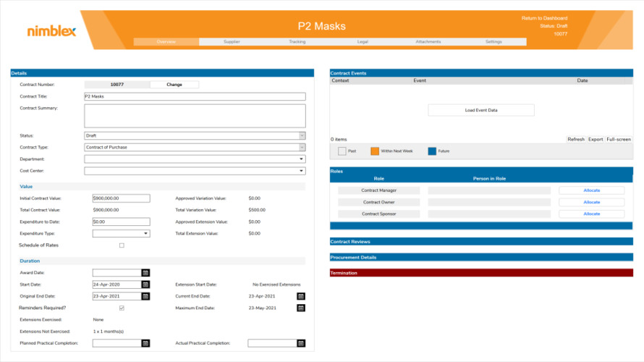
Task: Click the Original End Date calendar icon
Action: (145, 296)
